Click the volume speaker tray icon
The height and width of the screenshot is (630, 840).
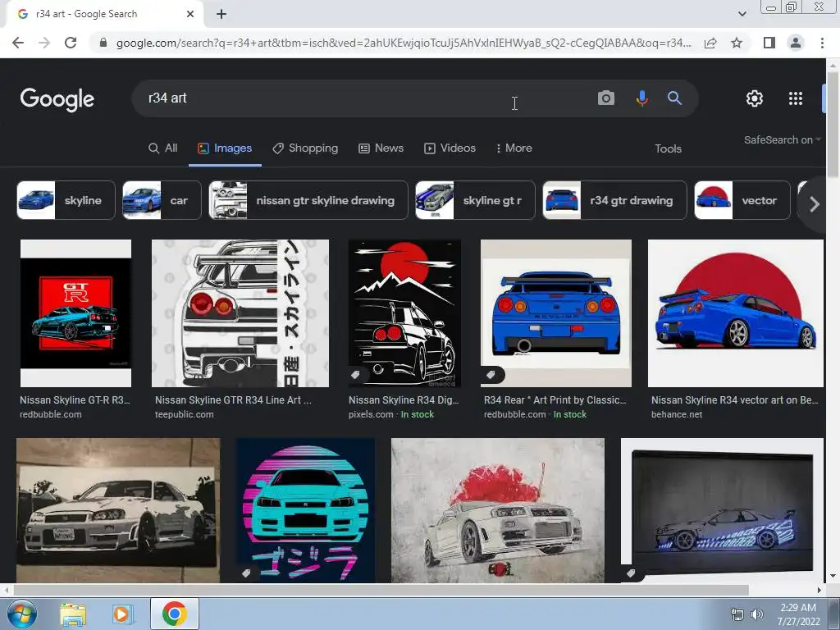coord(756,614)
